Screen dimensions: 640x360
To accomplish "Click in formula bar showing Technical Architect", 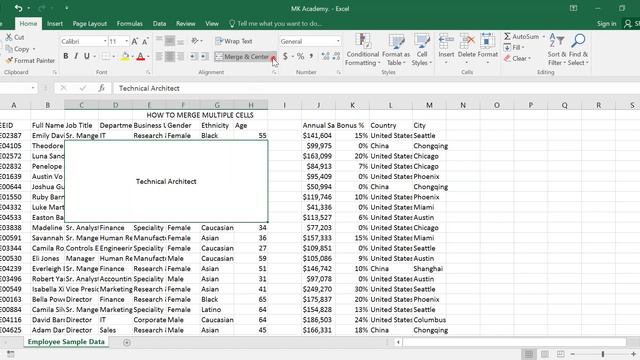I will click(x=376, y=88).
